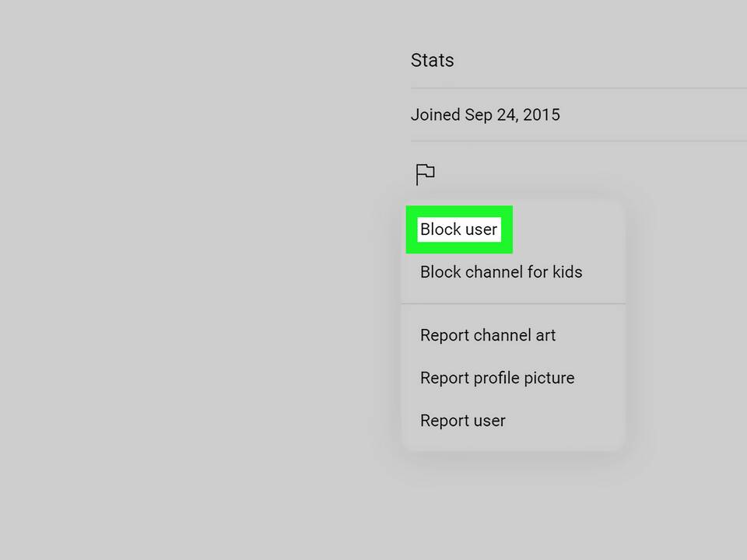This screenshot has height=560, width=747.
Task: Tap the kids block option below Block user
Action: click(501, 272)
